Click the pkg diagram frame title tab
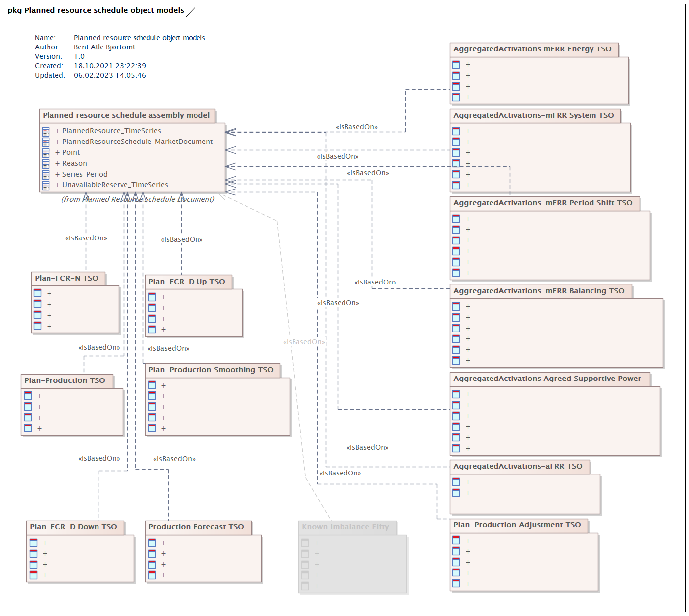 click(96, 10)
